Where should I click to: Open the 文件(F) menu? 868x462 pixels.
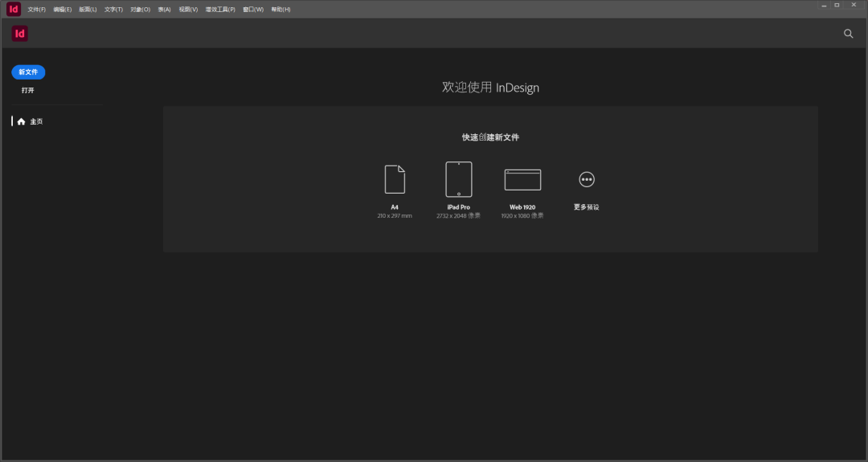(36, 10)
